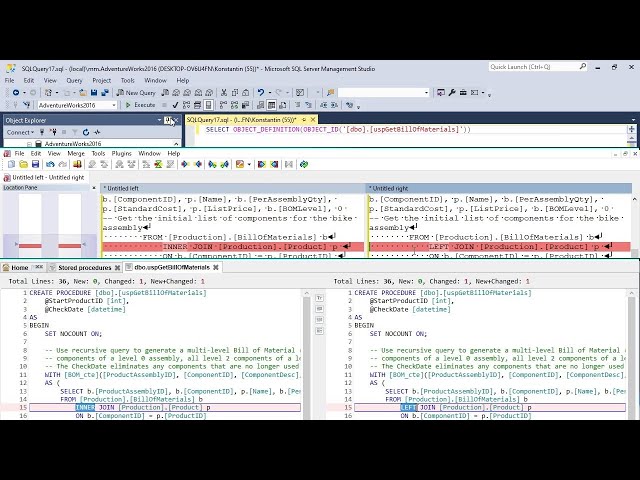Collapse AdventureWorks2016 tree node
The image size is (640, 480).
pyautogui.click(x=29, y=144)
